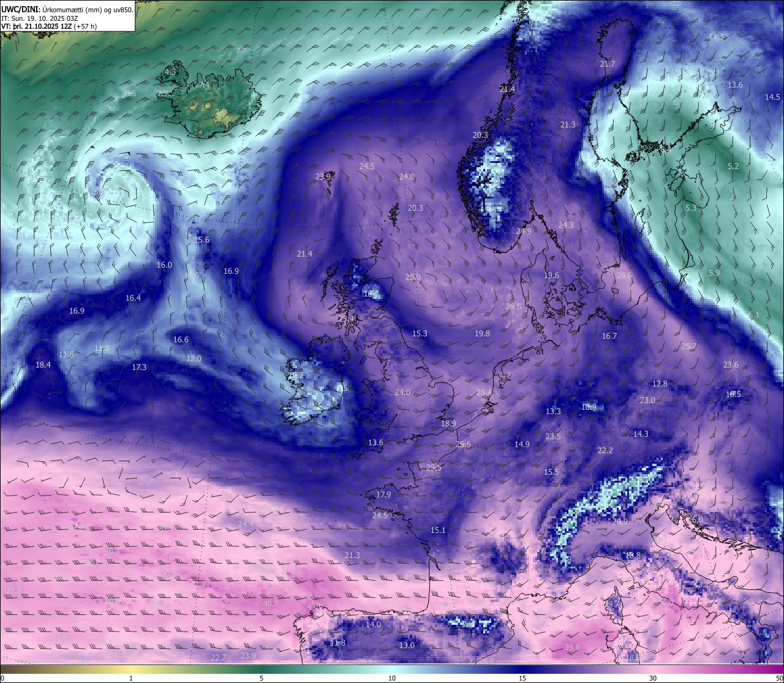Viewport: 784px width, 683px height.
Task: Click the 17.9 value over Brittany
Action: point(383,494)
